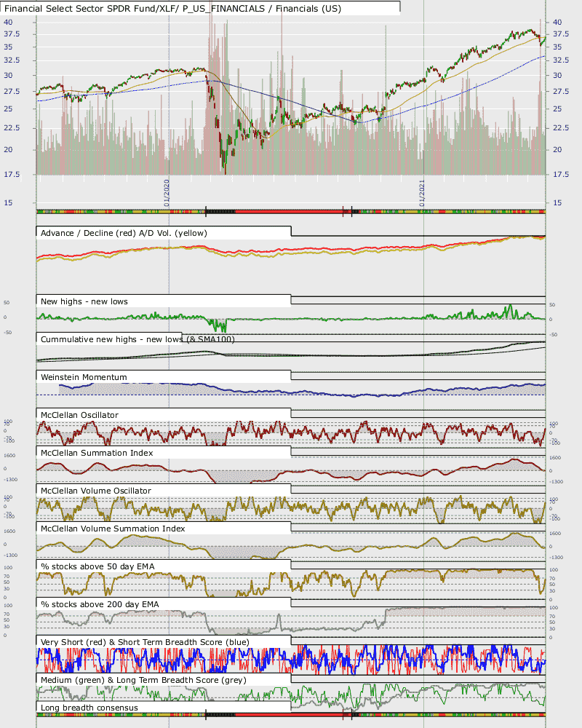Select the Very Short & Short Term Breadth Score label
Screen dimensions: 582x728
pos(145,642)
